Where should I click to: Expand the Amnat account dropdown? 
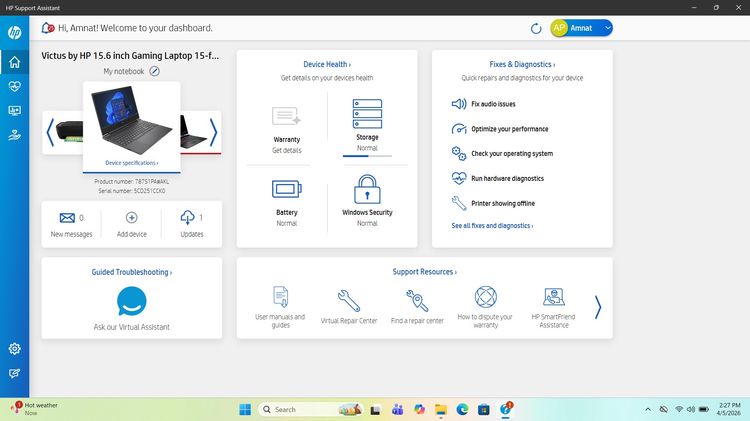tap(607, 28)
